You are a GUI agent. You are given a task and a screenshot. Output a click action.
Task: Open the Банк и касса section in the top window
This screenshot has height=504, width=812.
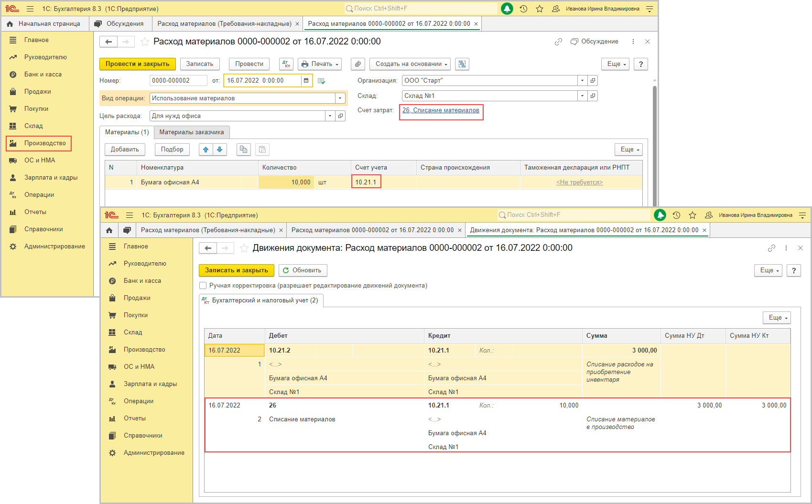pyautogui.click(x=43, y=75)
